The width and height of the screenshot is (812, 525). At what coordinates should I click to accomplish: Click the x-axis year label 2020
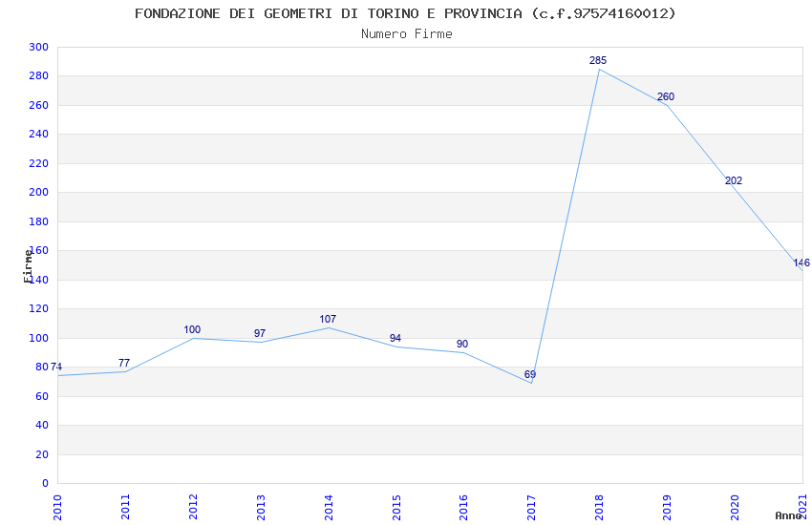735,508
